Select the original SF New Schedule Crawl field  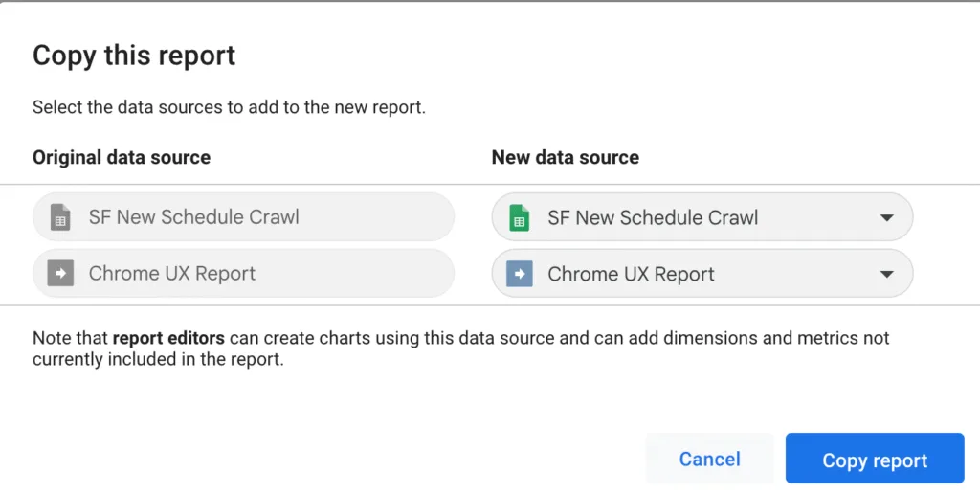(x=243, y=217)
